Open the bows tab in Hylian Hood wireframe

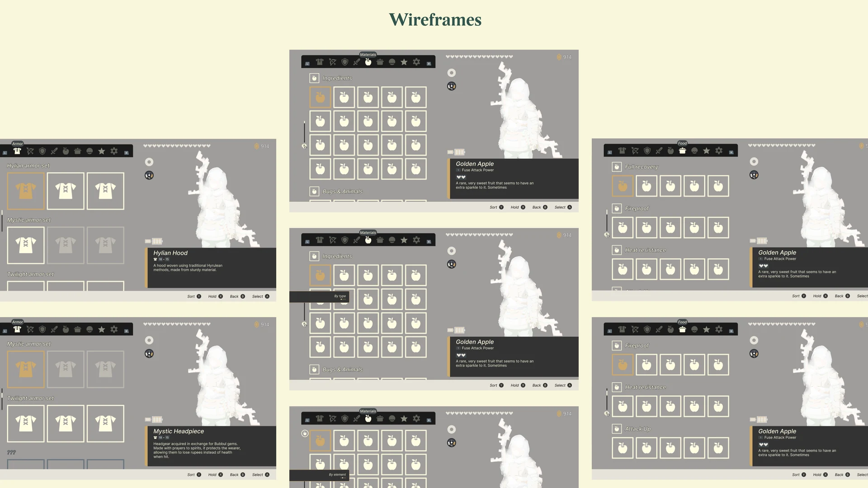point(30,151)
